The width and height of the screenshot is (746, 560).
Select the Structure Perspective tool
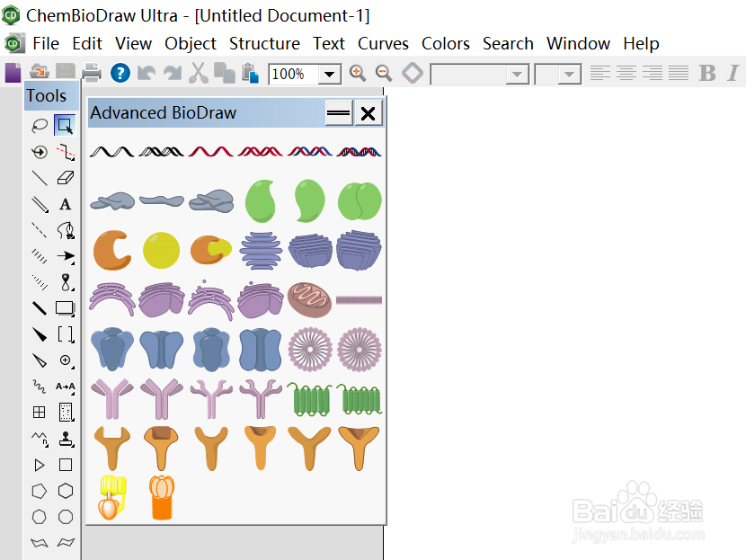[x=40, y=152]
